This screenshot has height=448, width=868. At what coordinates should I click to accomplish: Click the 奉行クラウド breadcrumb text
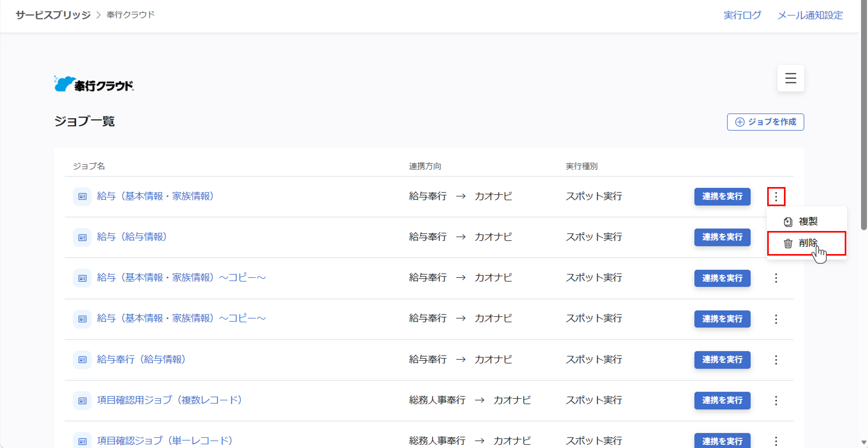pyautogui.click(x=131, y=15)
